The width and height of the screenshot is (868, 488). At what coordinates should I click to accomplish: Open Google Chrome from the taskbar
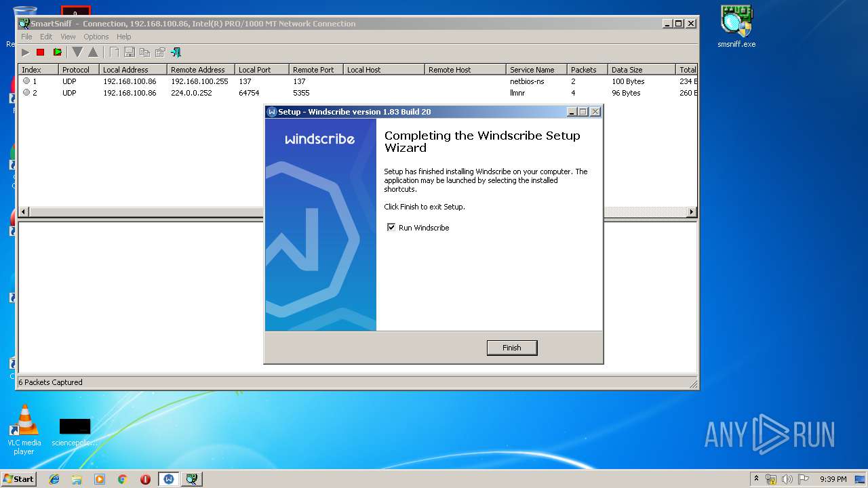tap(122, 479)
